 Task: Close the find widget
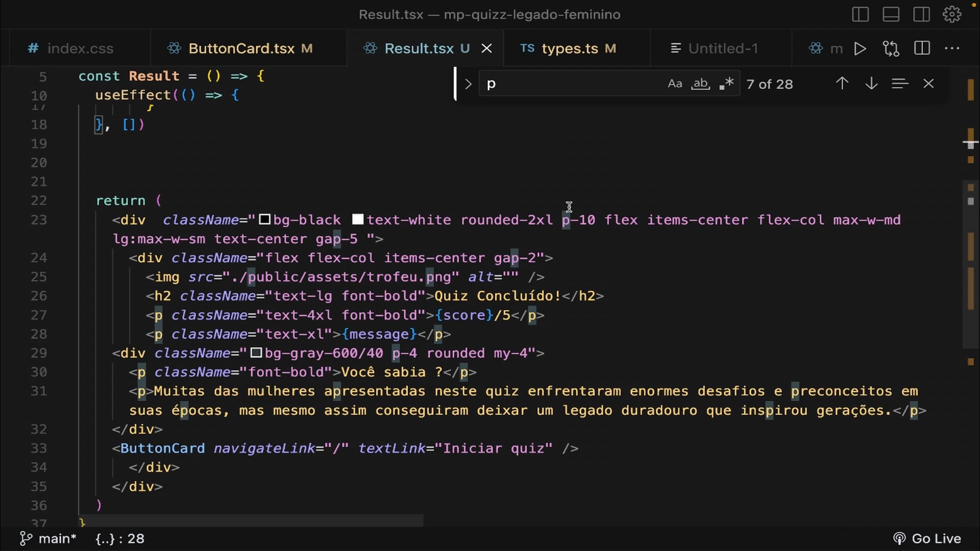(x=928, y=84)
